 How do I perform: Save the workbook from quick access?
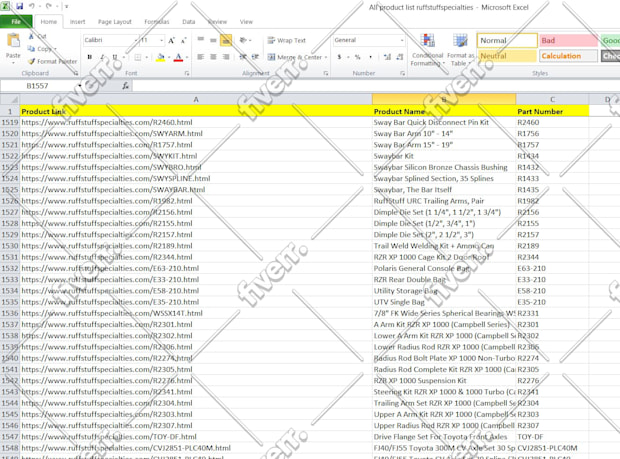coord(19,6)
